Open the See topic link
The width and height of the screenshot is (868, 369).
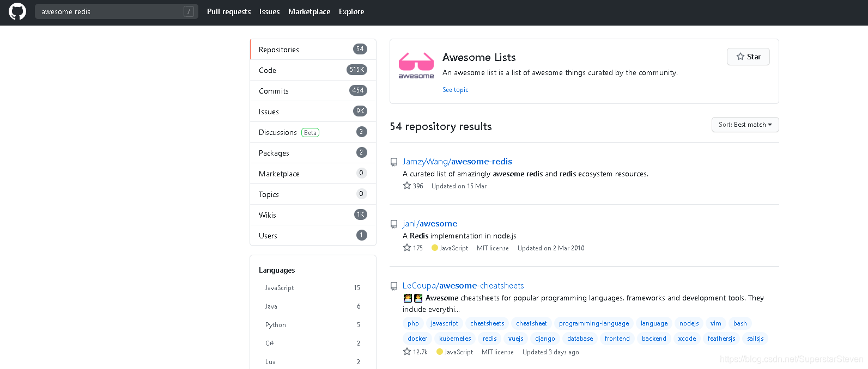pos(456,90)
